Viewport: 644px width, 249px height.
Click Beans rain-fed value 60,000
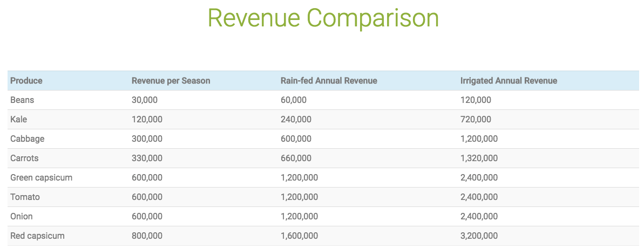point(293,100)
